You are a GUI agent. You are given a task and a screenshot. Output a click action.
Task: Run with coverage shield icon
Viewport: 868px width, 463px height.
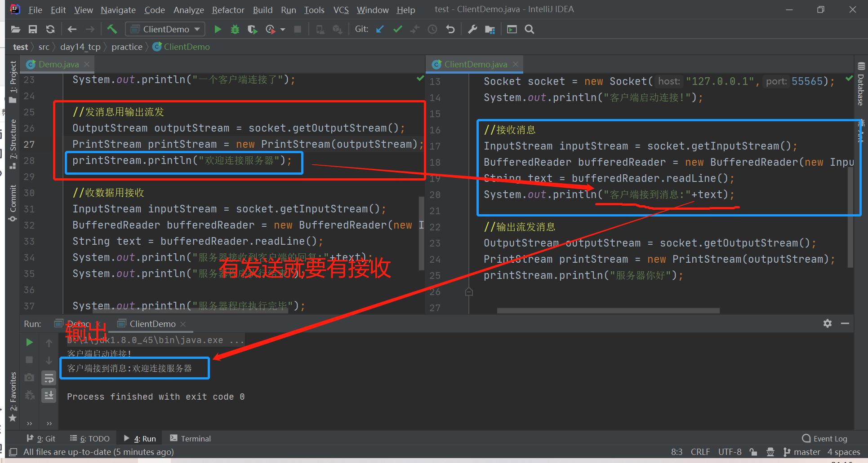[x=253, y=30]
